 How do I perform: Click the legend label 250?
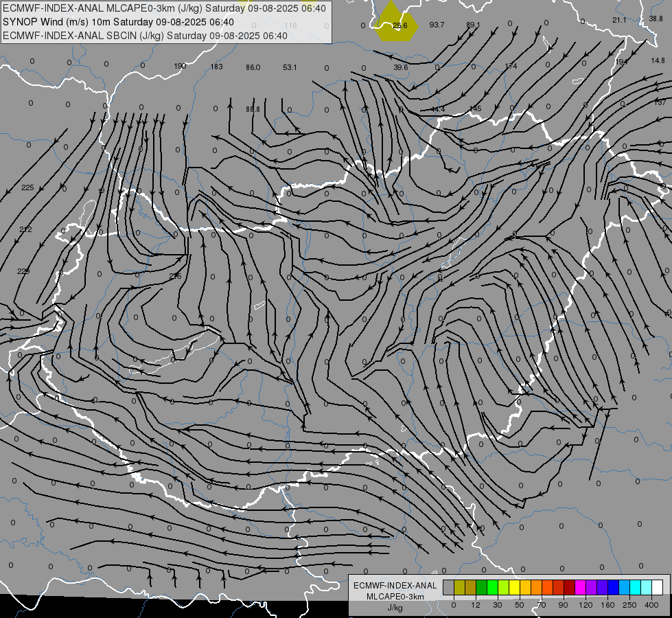tap(629, 605)
